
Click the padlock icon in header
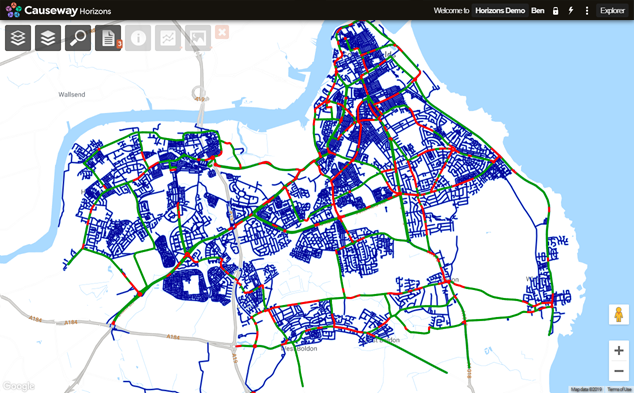tap(556, 11)
